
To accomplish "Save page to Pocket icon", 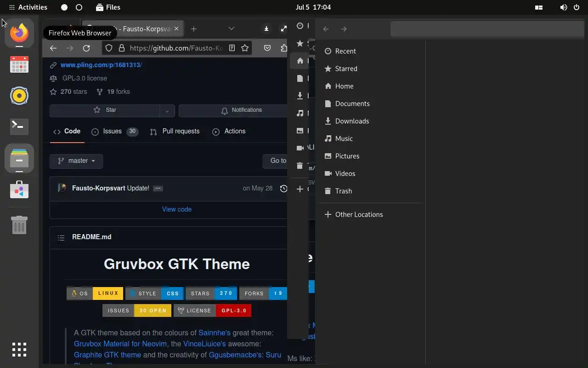I will [267, 48].
